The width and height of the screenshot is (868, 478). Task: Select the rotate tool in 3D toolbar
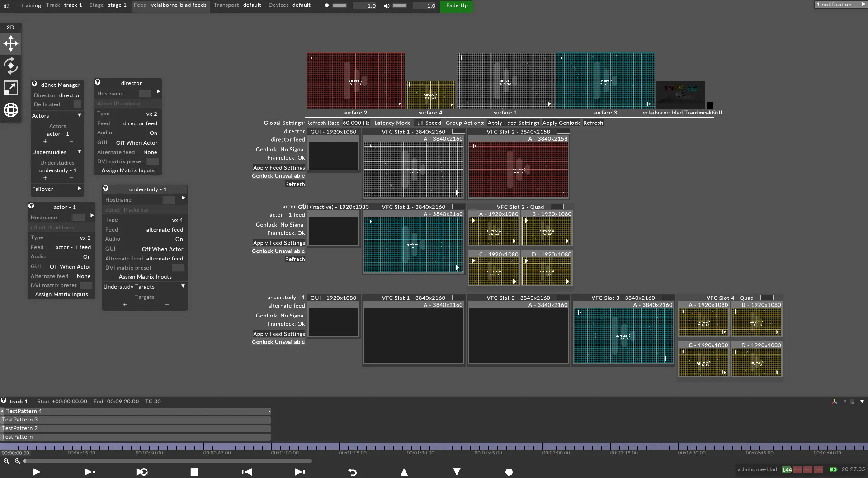pyautogui.click(x=11, y=66)
